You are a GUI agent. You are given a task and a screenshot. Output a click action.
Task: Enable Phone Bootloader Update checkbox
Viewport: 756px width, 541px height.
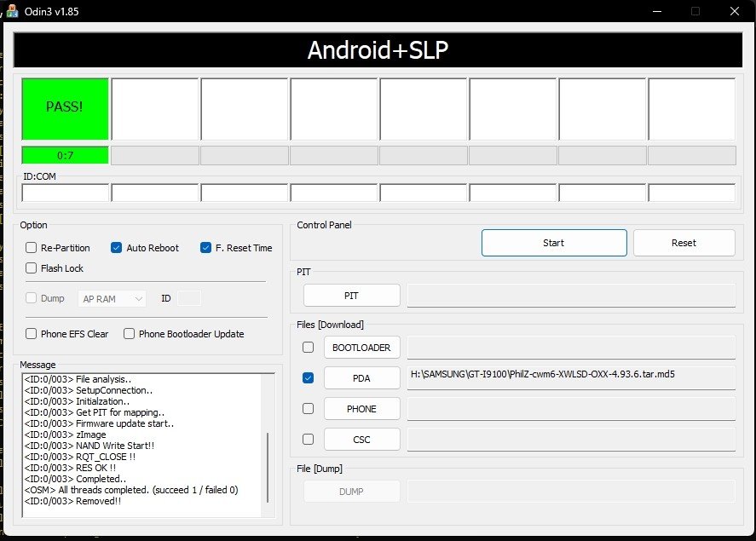click(130, 334)
